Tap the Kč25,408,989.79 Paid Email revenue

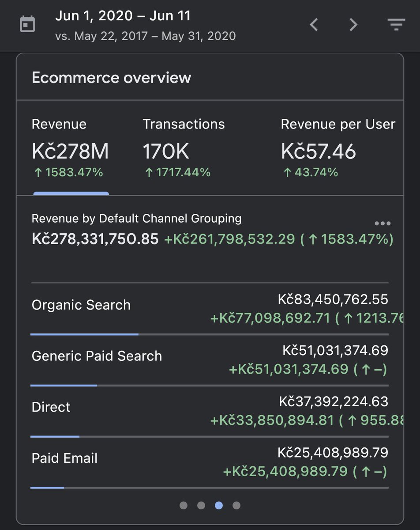pos(333,453)
